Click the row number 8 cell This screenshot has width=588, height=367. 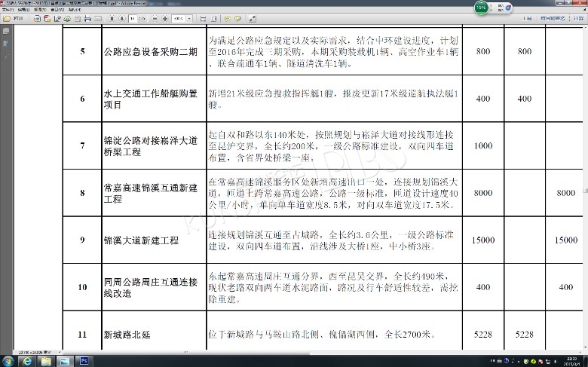coord(82,193)
